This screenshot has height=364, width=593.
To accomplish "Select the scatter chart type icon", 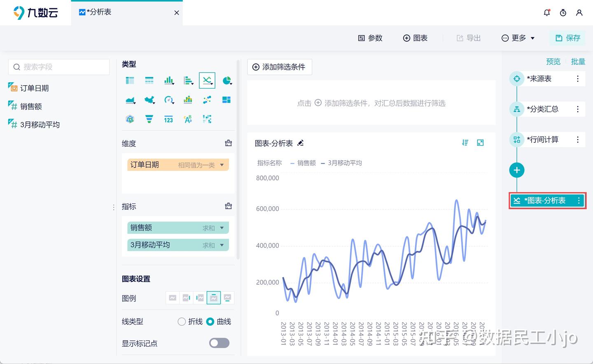I will pyautogui.click(x=207, y=99).
